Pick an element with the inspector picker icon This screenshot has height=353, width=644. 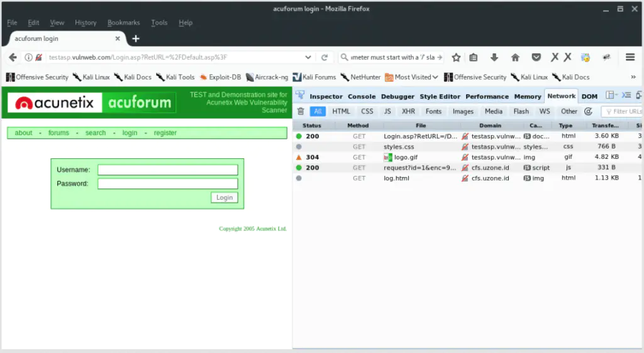point(300,96)
